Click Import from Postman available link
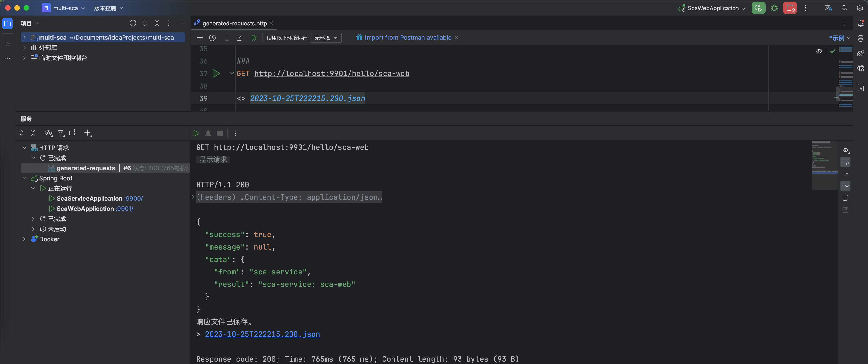Viewport: 868px width, 364px height. (x=408, y=37)
